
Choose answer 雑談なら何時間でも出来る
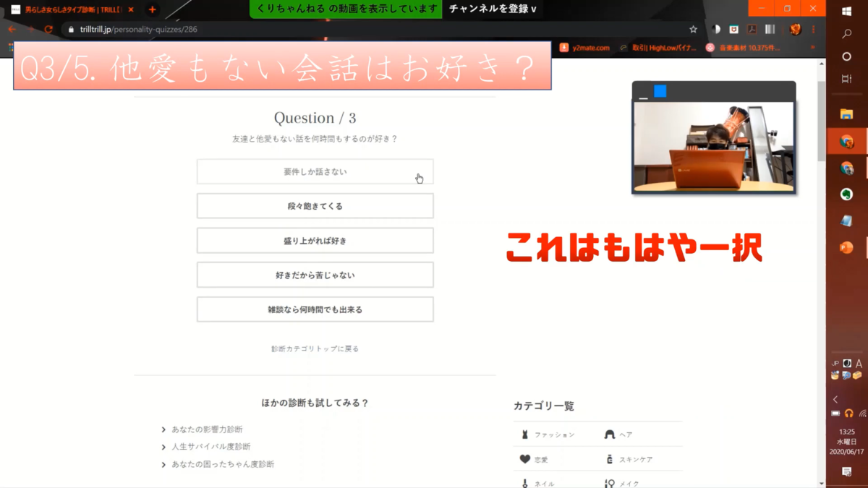315,309
